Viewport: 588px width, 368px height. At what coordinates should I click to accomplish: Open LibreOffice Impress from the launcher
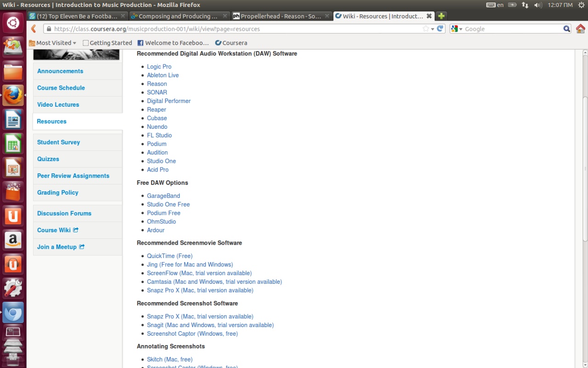pos(13,168)
